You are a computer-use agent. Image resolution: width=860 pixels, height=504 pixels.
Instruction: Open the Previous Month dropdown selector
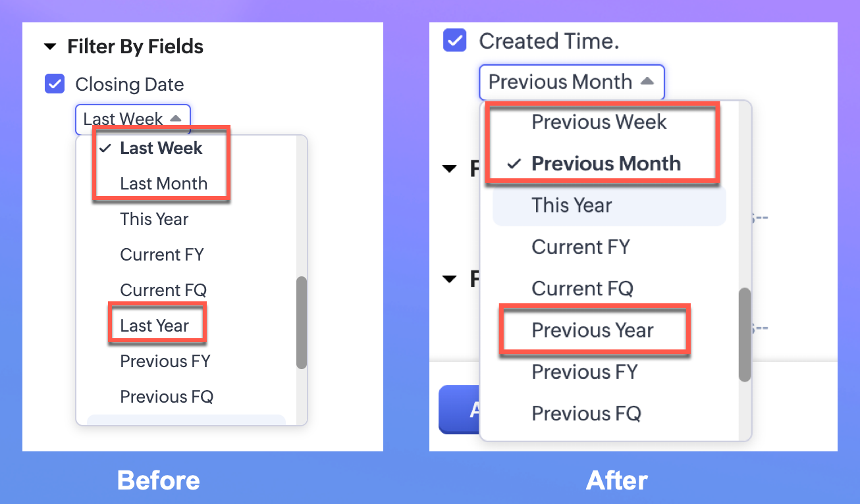(571, 82)
